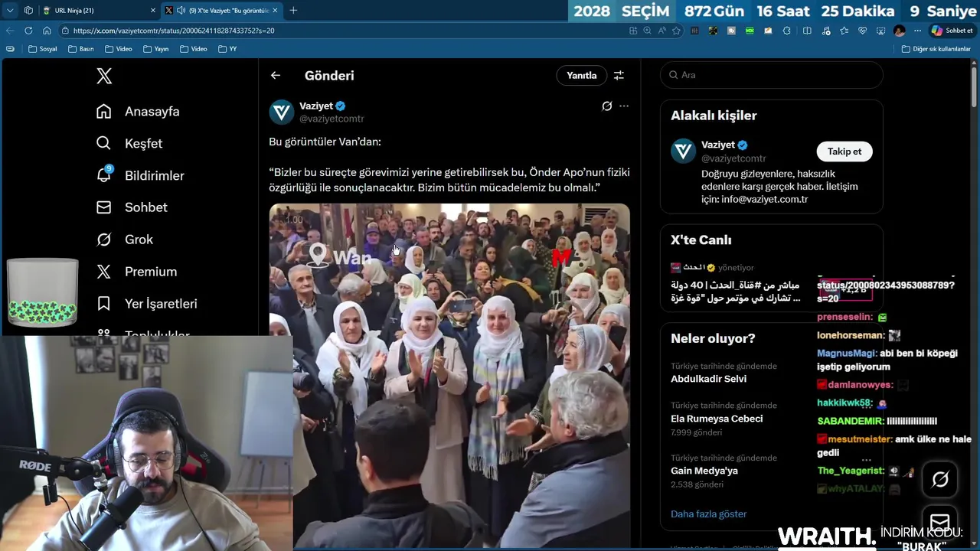Click the Anasayfa home icon
The image size is (980, 551).
pos(104,112)
